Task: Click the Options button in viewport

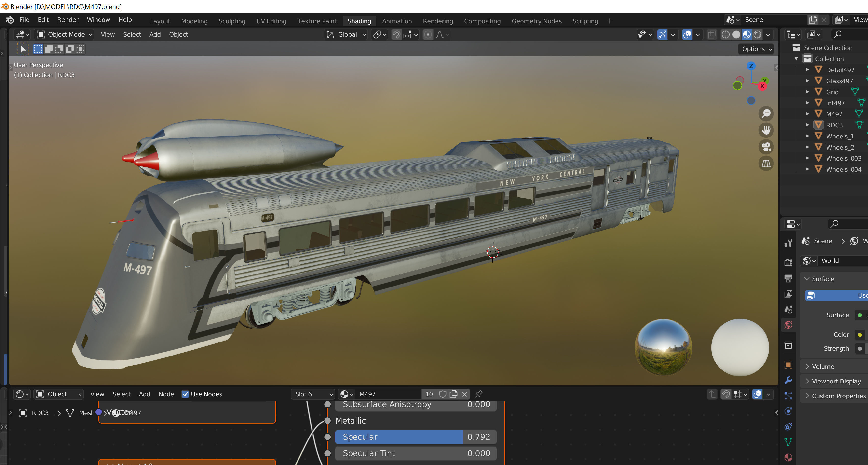Action: tap(756, 49)
